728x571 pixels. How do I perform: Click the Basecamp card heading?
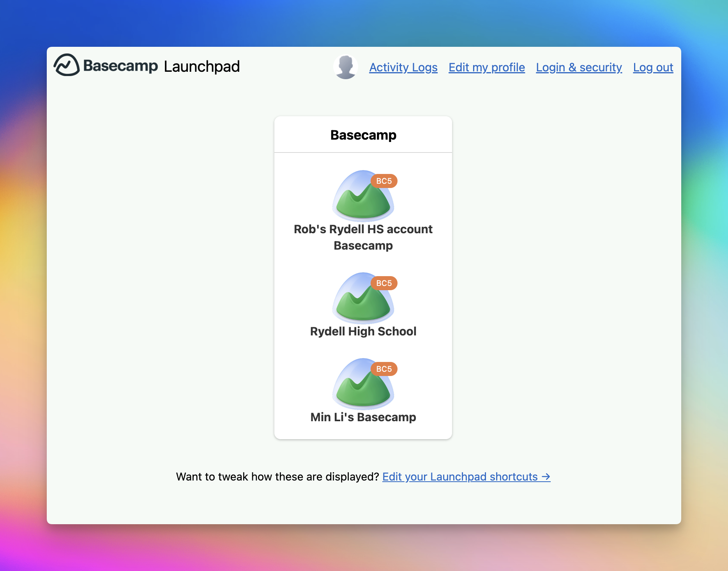pyautogui.click(x=363, y=135)
